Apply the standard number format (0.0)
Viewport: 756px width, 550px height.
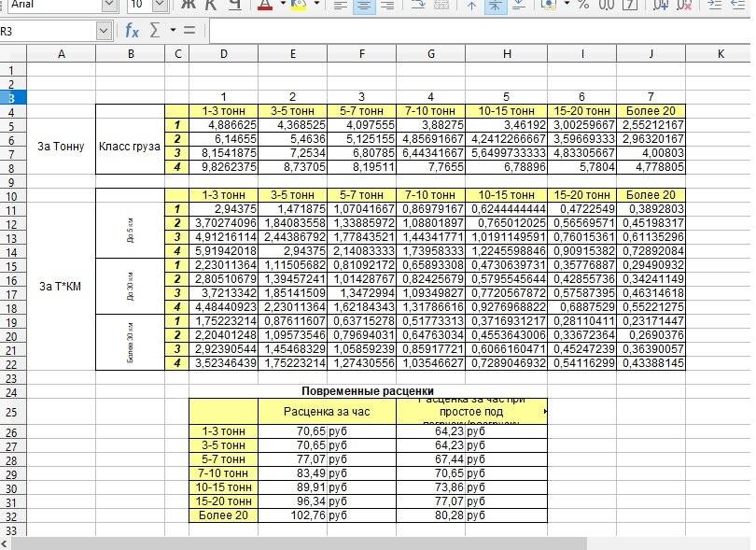tap(607, 5)
